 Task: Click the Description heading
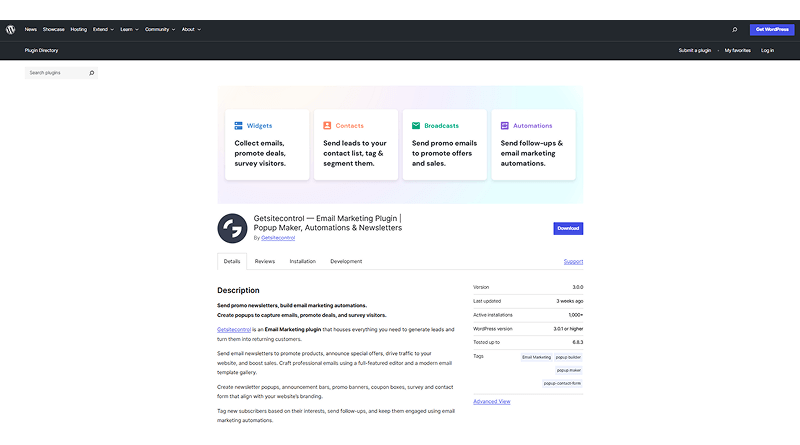[x=238, y=290]
